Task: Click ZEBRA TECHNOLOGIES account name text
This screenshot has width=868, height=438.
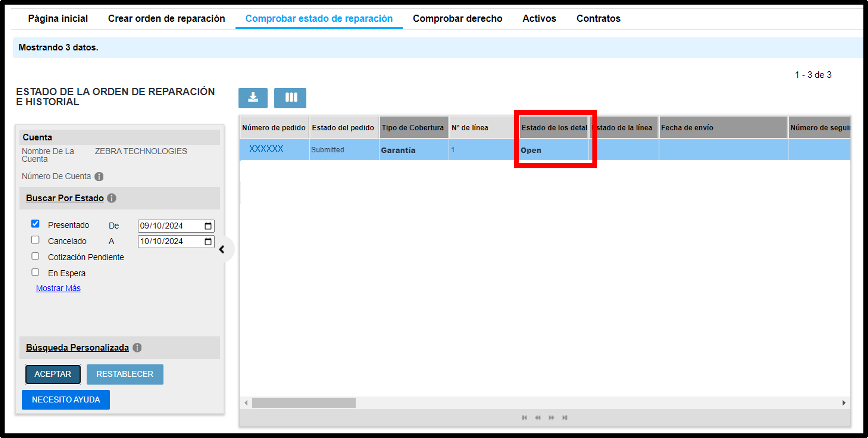Action: (x=141, y=151)
